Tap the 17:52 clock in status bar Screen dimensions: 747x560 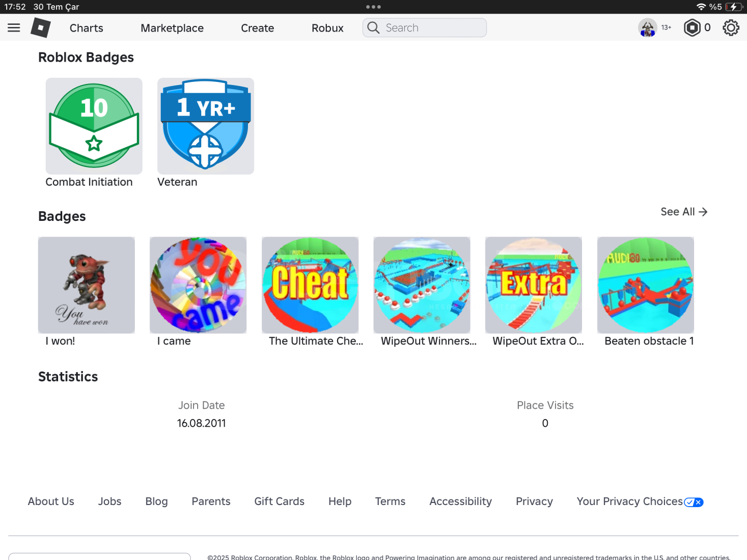point(15,7)
